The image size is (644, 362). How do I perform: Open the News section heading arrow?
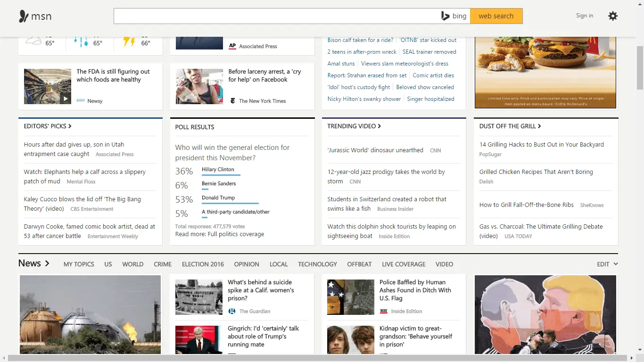tap(47, 263)
